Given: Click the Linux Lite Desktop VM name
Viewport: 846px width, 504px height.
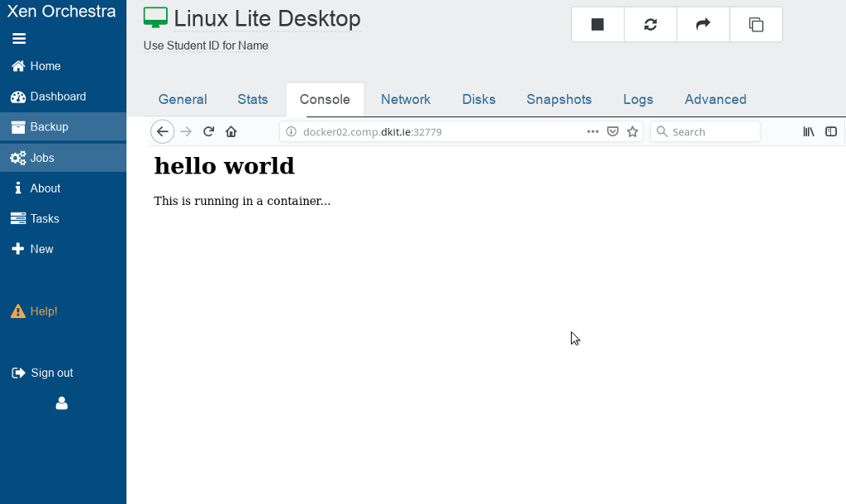Looking at the screenshot, I should point(267,19).
